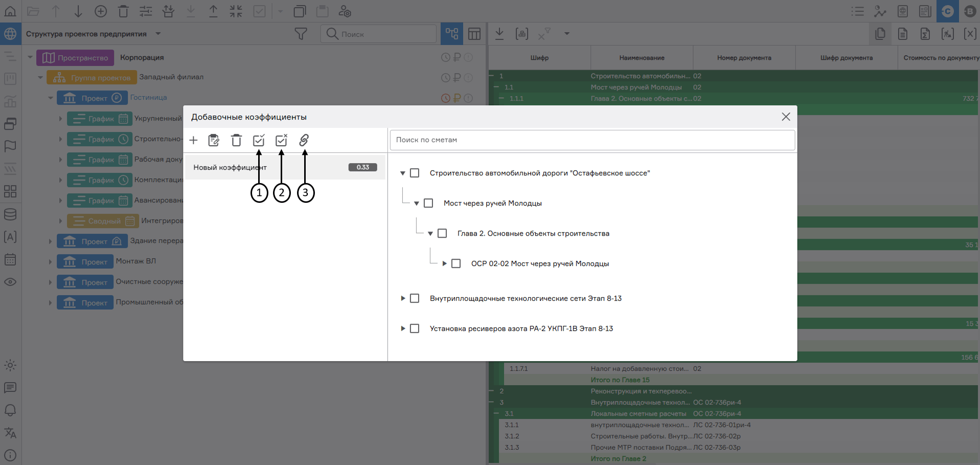The height and width of the screenshot is (465, 980).
Task: Click the select all checkmark icon
Action: [259, 140]
